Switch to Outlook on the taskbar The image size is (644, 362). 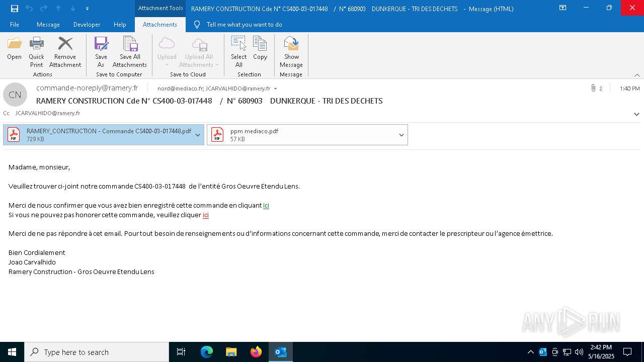tap(281, 352)
